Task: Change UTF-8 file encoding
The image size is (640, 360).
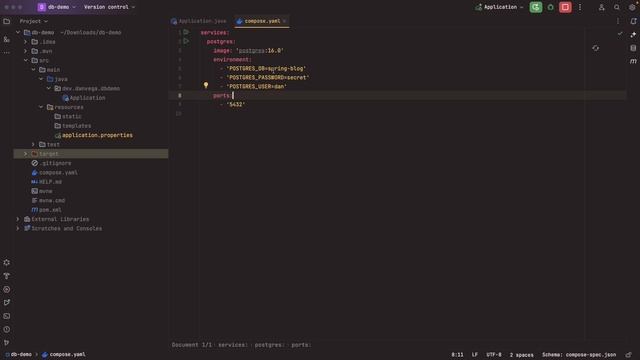Action: [493, 355]
